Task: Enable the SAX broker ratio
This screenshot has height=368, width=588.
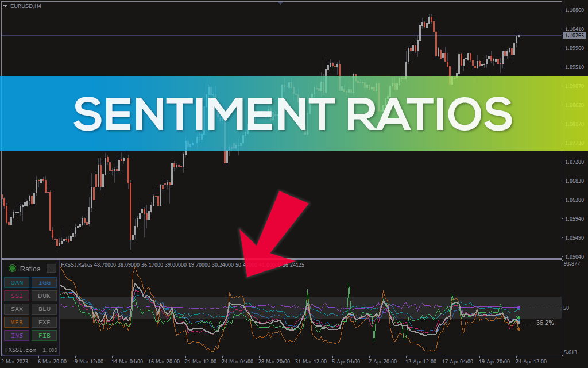Action: coord(17,309)
